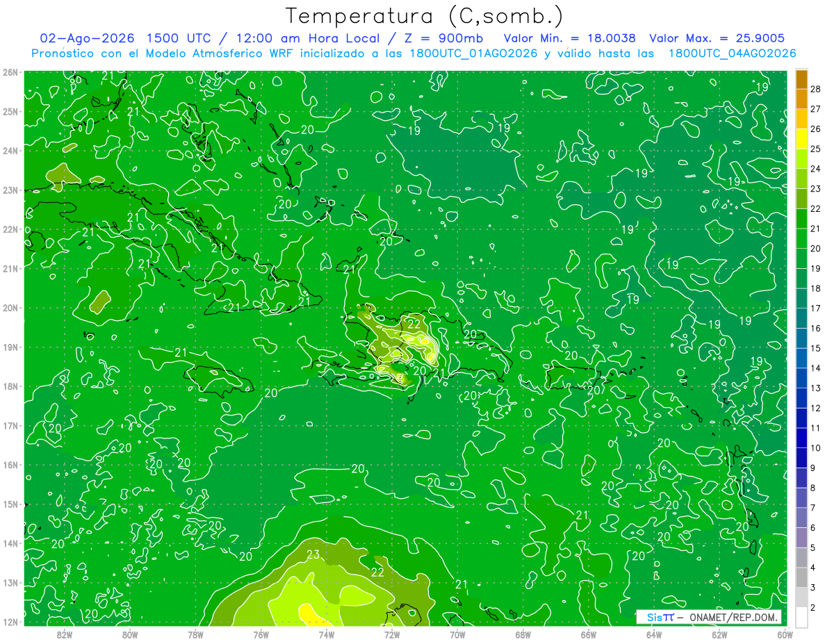Click the '23' contour label on the map
This screenshot has width=834, height=644.
[x=313, y=554]
